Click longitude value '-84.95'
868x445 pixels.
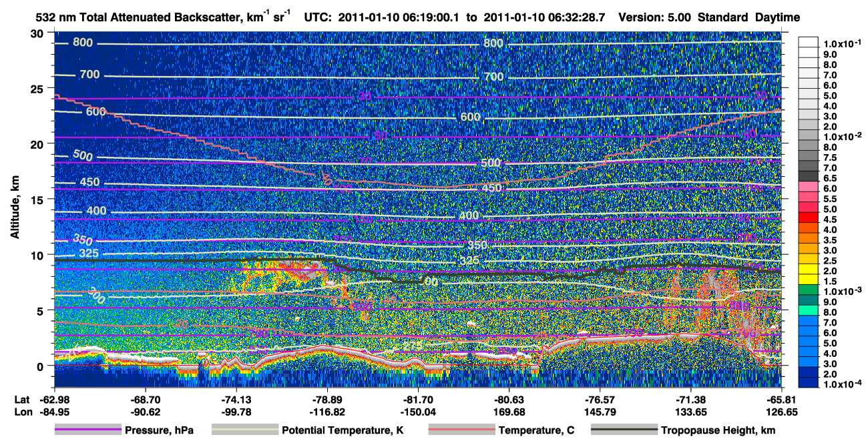click(x=55, y=412)
